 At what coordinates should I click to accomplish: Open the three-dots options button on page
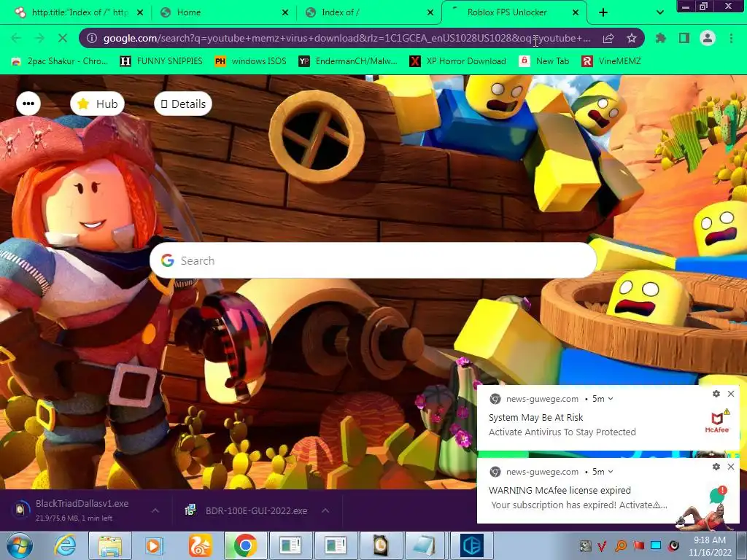click(x=28, y=104)
